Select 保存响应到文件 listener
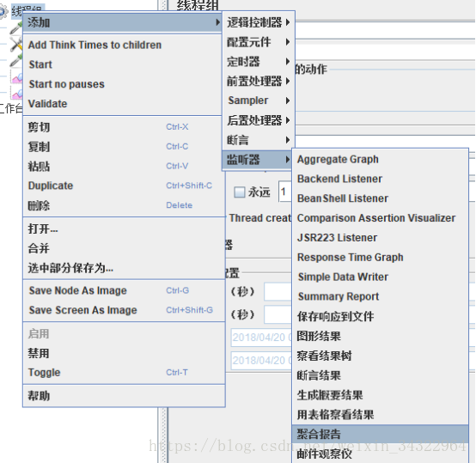Screen dimensions: 476x463 click(381, 316)
